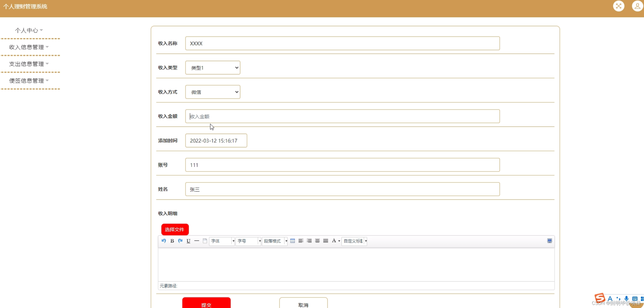Expand the 段落格式 paragraph format dropdown
This screenshot has width=644, height=308.
[274, 241]
